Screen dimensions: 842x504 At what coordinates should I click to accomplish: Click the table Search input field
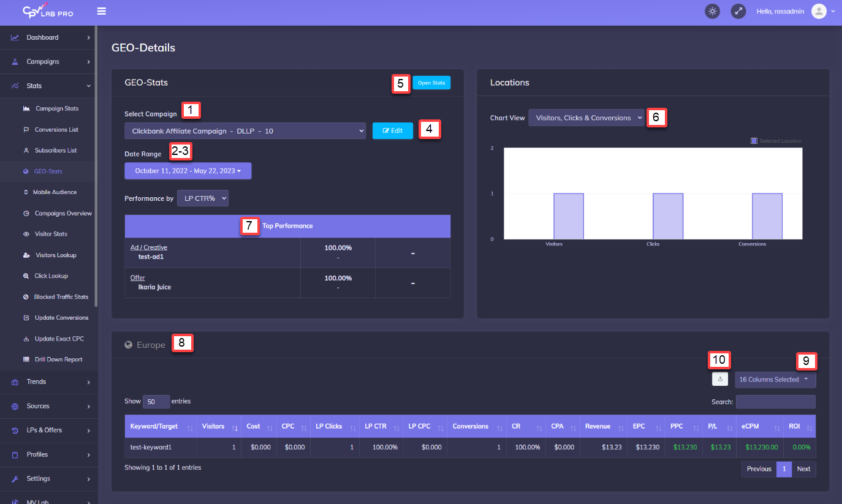[x=775, y=402]
